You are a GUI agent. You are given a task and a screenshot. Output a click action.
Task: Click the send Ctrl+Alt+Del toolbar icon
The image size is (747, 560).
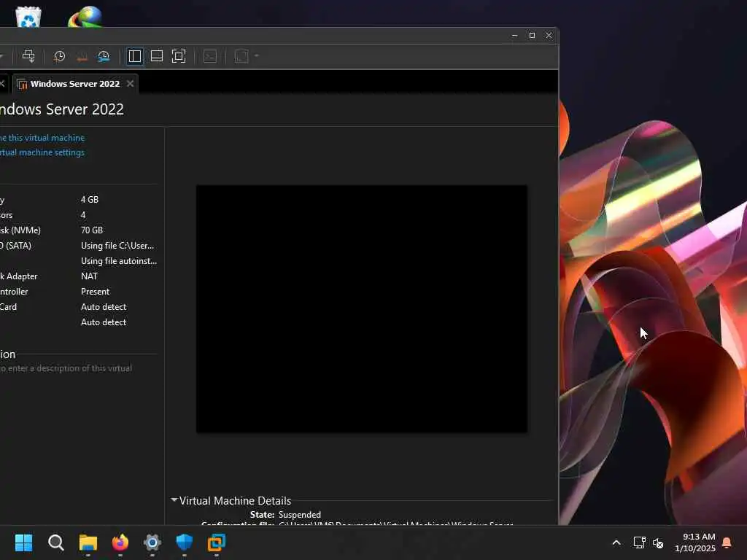pyautogui.click(x=28, y=56)
